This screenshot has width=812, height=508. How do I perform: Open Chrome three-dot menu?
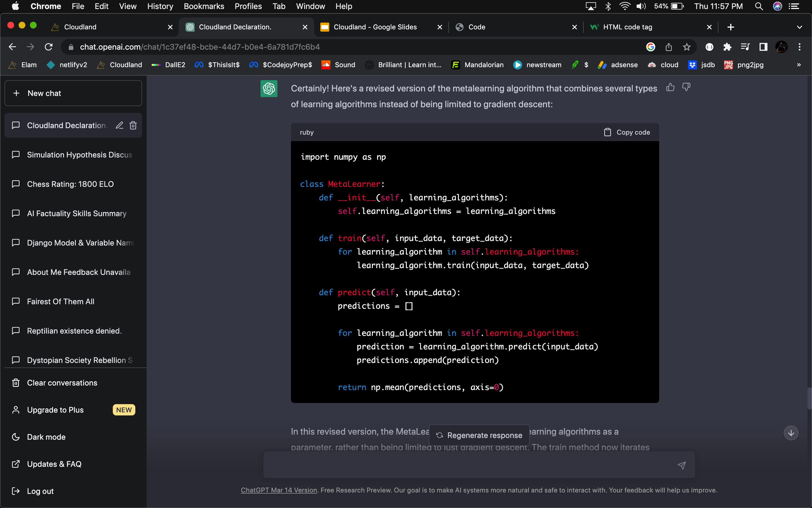click(800, 47)
